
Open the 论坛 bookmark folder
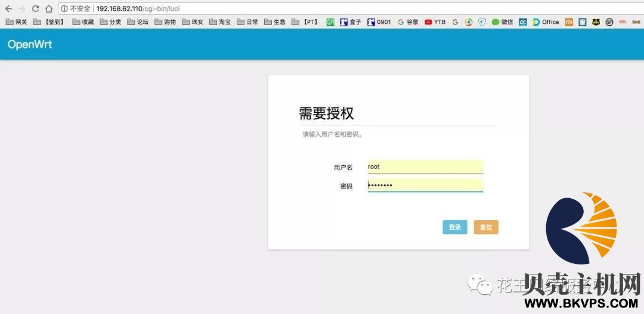[138, 22]
